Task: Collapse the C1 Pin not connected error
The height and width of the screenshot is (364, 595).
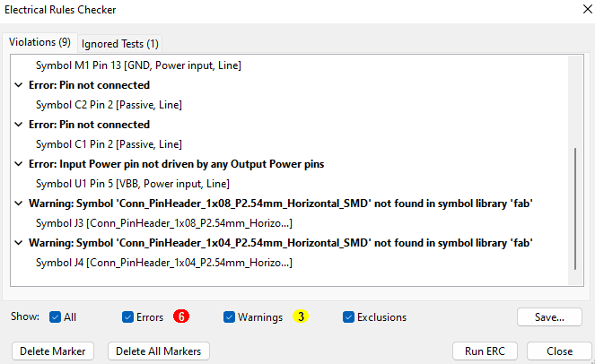Action: (18, 125)
